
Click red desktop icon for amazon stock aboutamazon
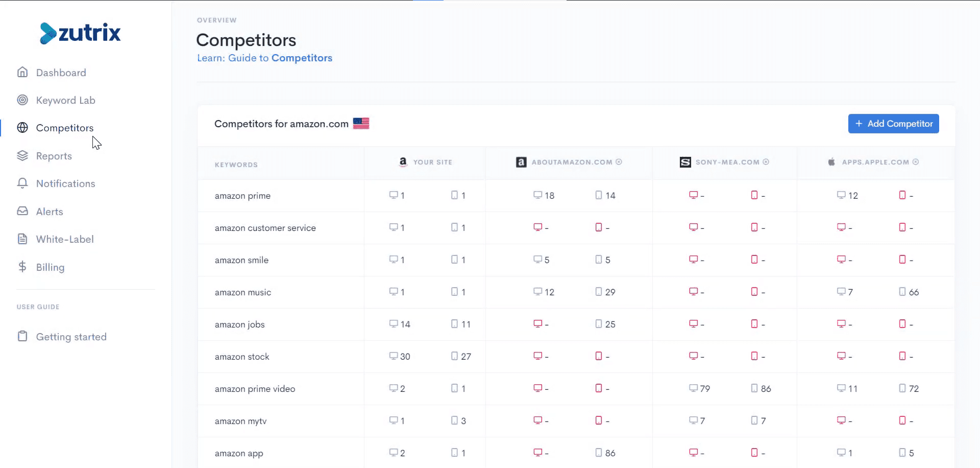coord(537,356)
